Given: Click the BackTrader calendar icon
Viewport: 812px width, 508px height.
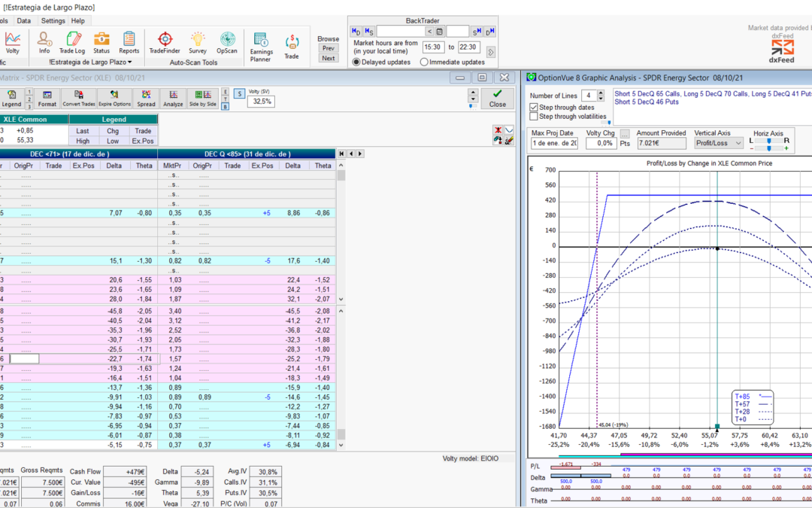Looking at the screenshot, I should (439, 32).
